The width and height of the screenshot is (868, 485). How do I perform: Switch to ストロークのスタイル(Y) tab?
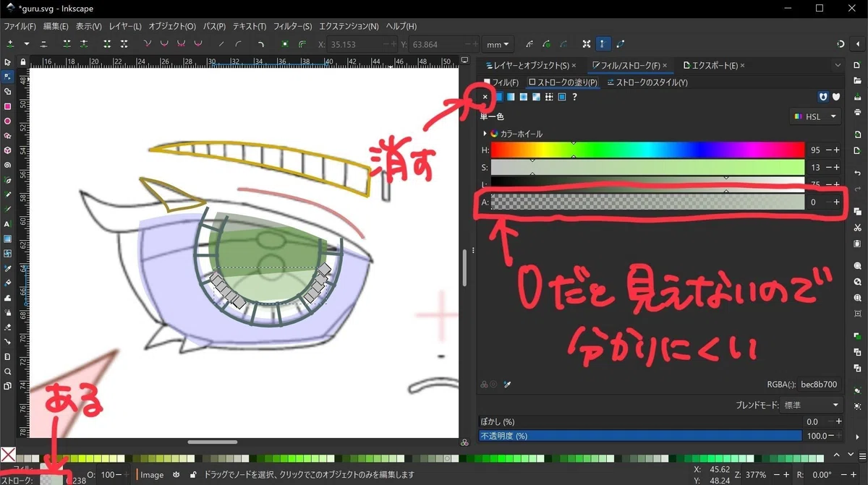point(647,82)
